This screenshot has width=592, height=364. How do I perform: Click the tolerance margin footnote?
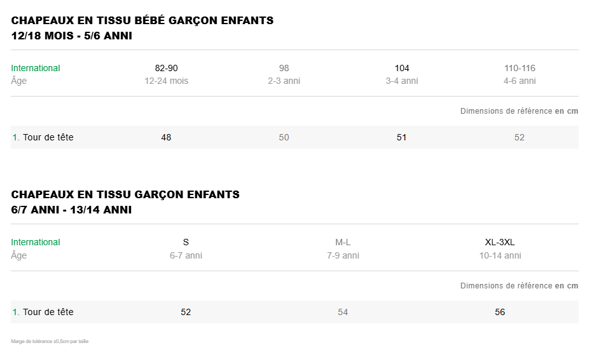(50, 342)
